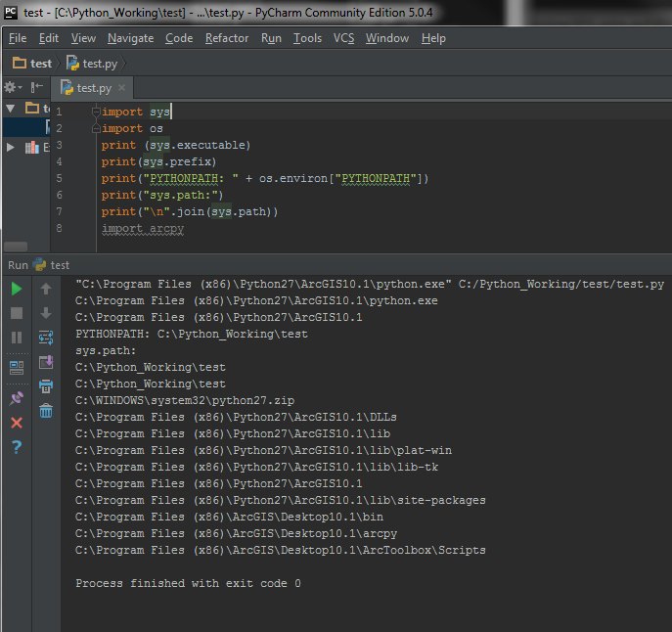Open Run panel help question mark
This screenshot has width=672, height=632.
[17, 447]
